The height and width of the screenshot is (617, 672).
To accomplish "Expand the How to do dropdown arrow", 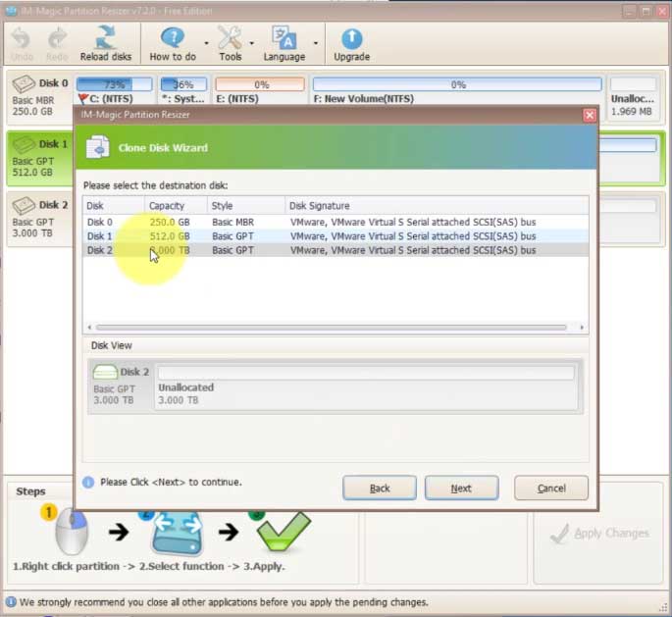I will (206, 43).
